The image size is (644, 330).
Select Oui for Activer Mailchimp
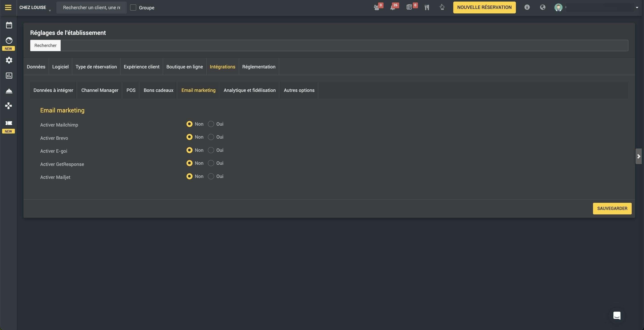pyautogui.click(x=211, y=124)
